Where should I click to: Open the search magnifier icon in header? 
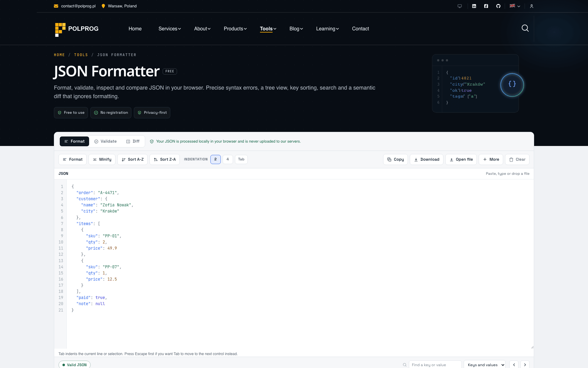pos(525,28)
